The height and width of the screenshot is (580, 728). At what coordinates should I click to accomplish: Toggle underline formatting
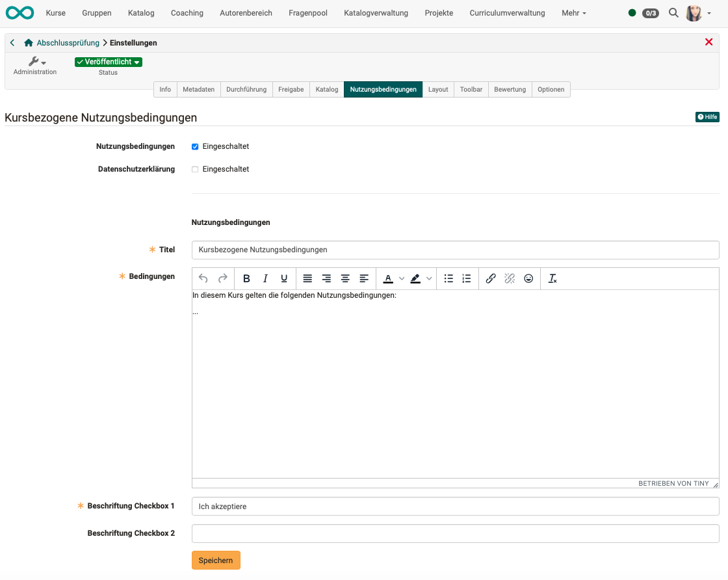pos(284,278)
